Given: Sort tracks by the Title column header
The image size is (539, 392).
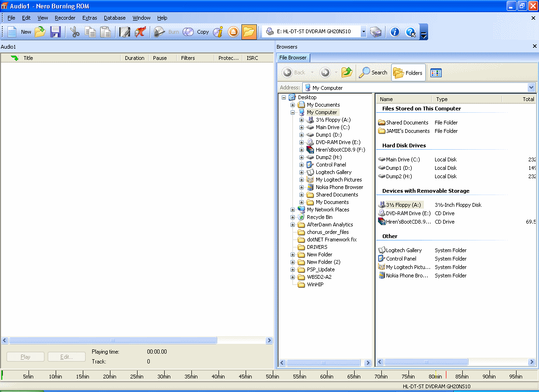Looking at the screenshot, I should (x=71, y=58).
